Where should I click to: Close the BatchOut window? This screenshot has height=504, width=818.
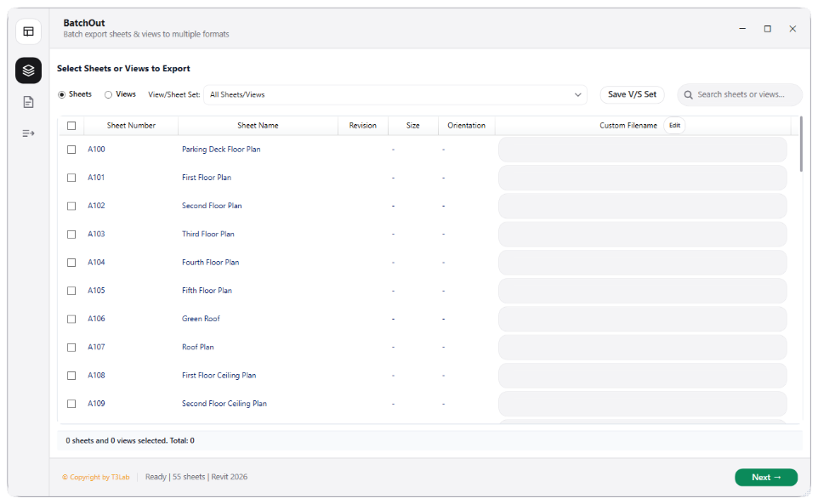(x=792, y=29)
